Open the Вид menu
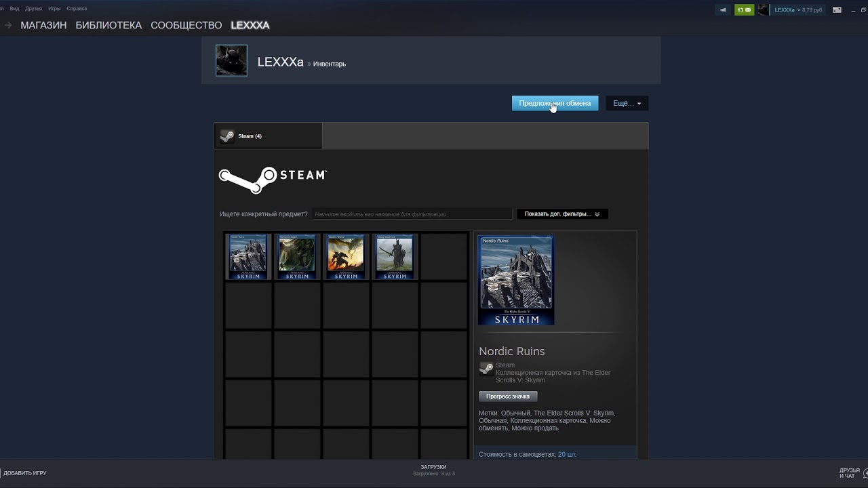Viewport: 868px width, 488px height. tap(14, 9)
